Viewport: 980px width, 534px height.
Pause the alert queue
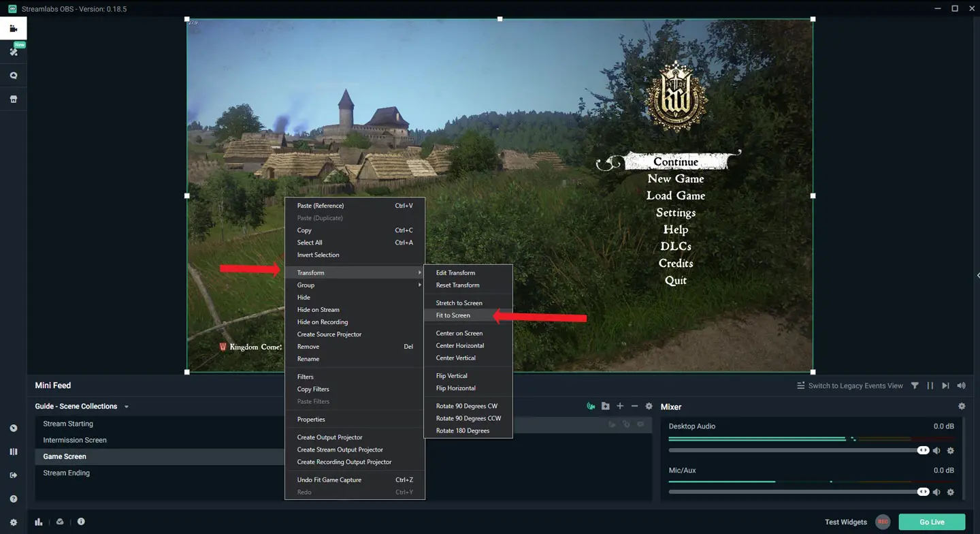[x=930, y=386]
